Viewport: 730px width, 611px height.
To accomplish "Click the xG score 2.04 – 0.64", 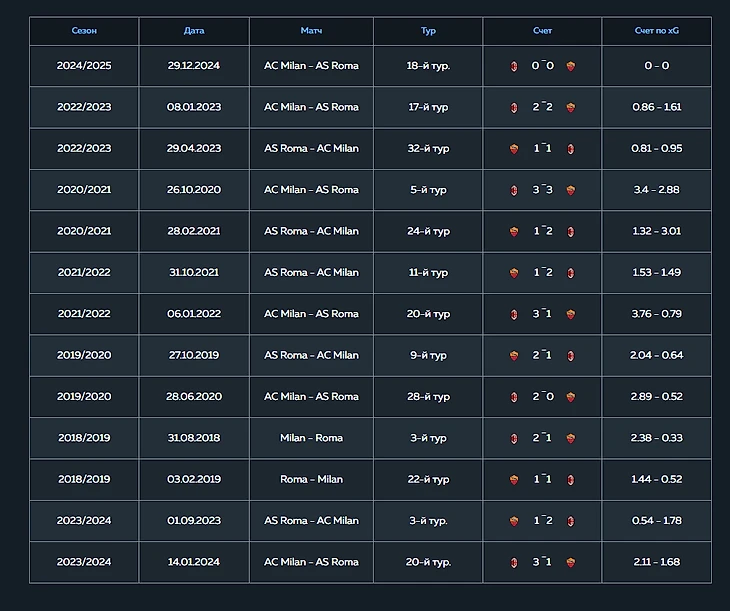I will 656,355.
